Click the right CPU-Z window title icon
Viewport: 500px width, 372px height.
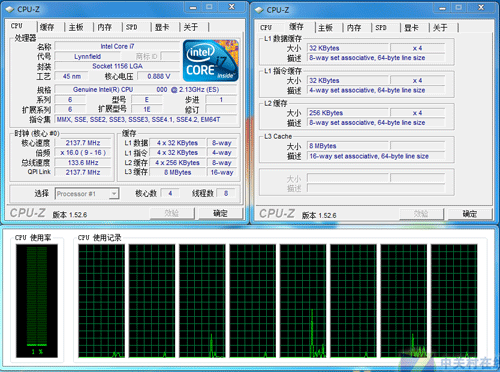click(259, 10)
